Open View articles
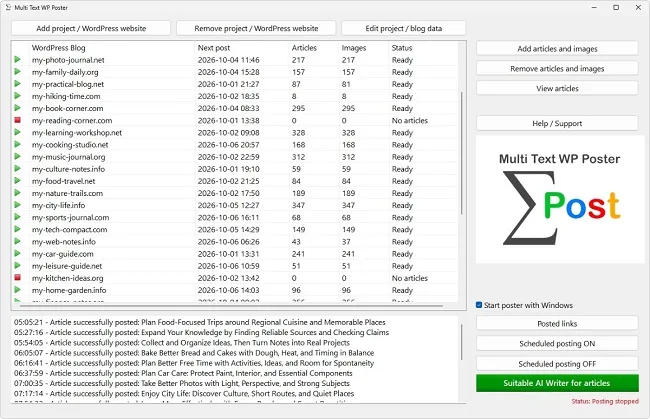 (557, 88)
